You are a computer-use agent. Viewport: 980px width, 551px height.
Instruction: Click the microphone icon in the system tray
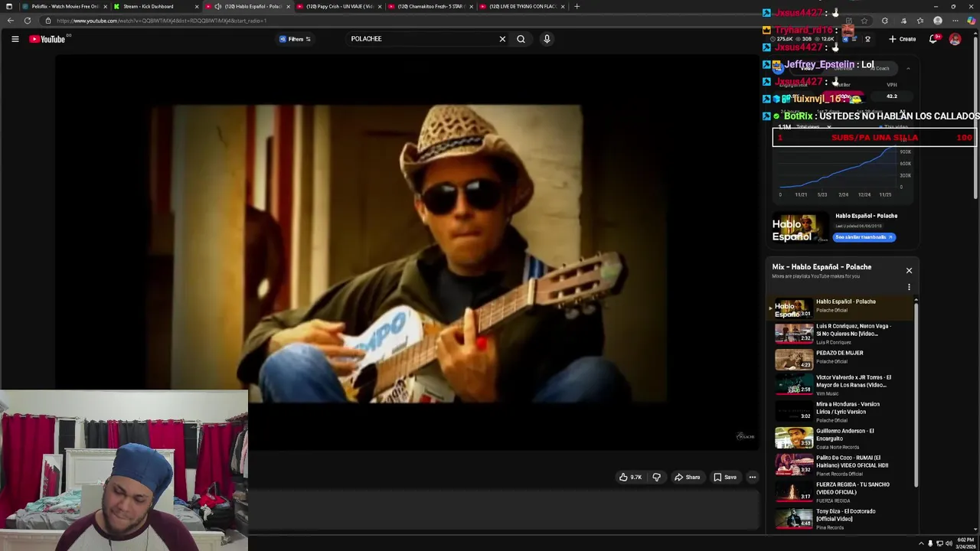point(930,543)
